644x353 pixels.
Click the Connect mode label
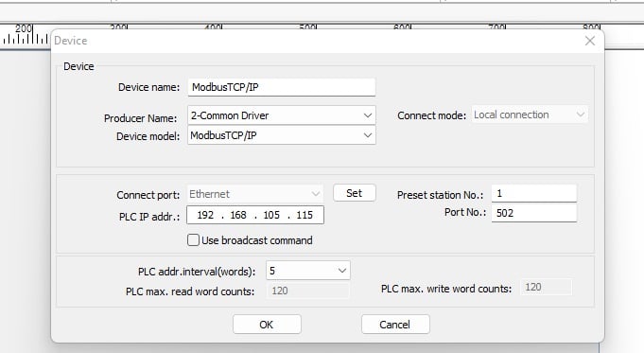[x=431, y=115]
